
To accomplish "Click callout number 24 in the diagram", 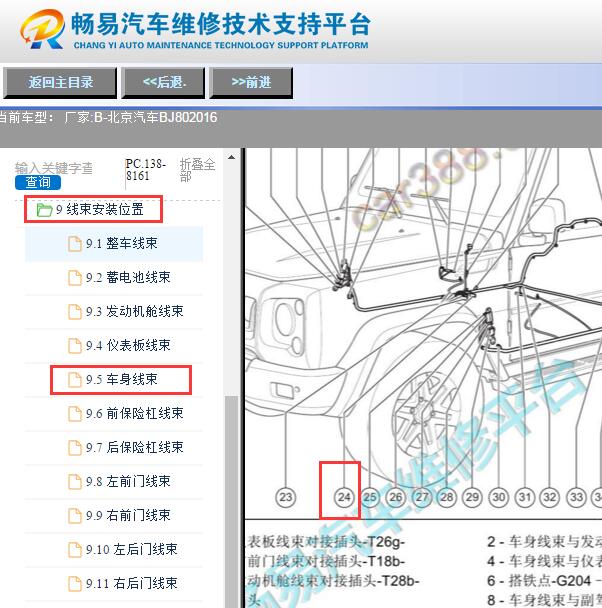I will 344,497.
